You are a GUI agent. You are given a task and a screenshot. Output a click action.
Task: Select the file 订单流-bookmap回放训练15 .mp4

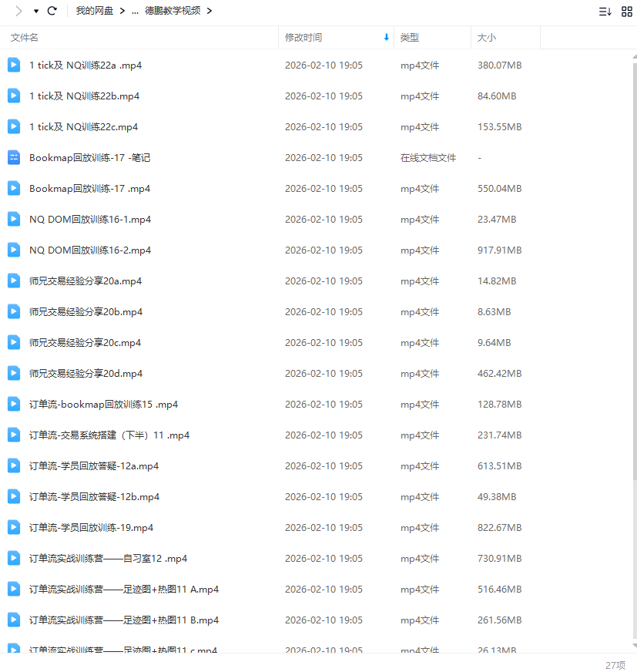click(x=104, y=405)
